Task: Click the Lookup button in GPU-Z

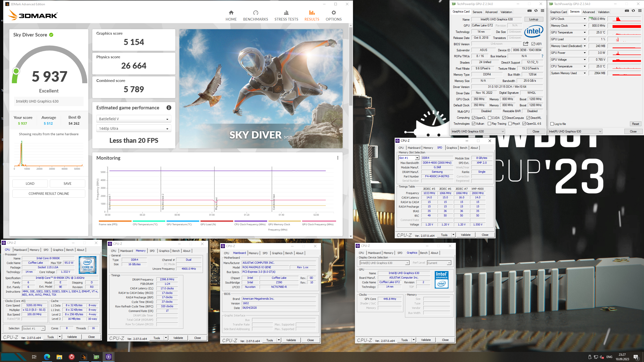Action: [x=534, y=19]
